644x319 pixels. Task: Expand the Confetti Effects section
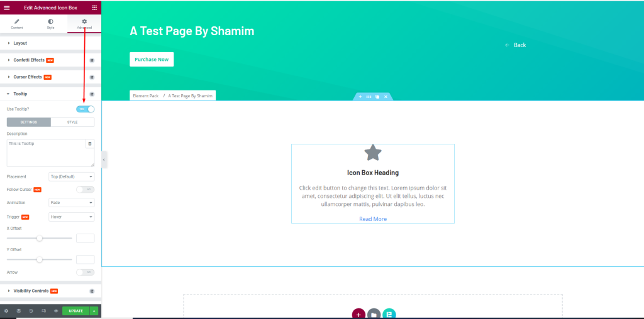pos(29,60)
